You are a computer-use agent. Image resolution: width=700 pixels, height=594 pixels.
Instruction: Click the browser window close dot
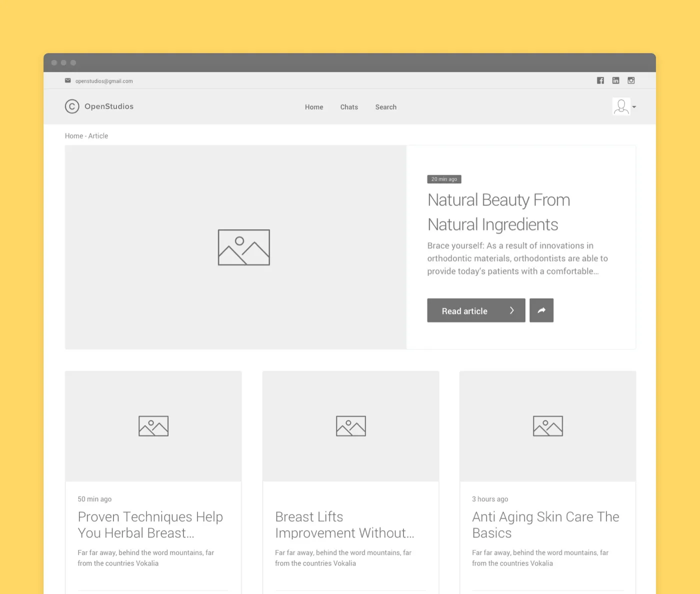click(x=54, y=62)
